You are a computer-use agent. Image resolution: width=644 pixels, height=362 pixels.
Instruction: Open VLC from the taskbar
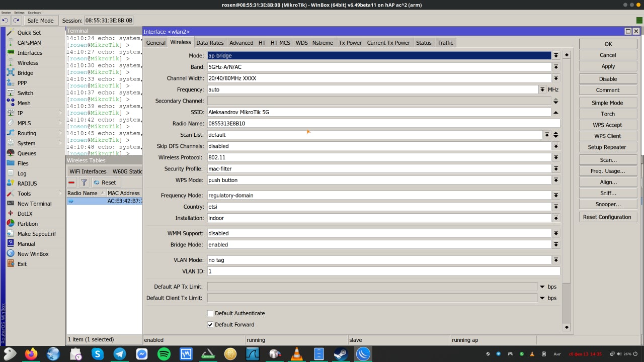(297, 354)
